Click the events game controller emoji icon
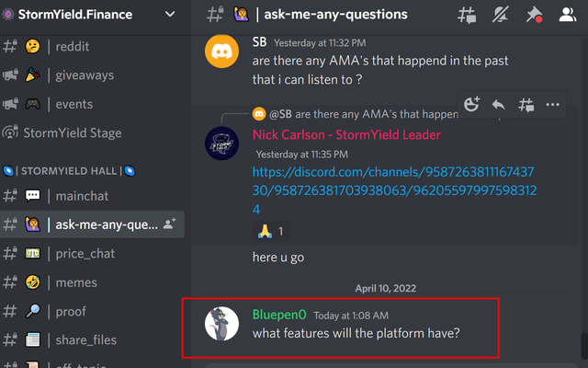The height and width of the screenshot is (368, 588). pyautogui.click(x=33, y=104)
